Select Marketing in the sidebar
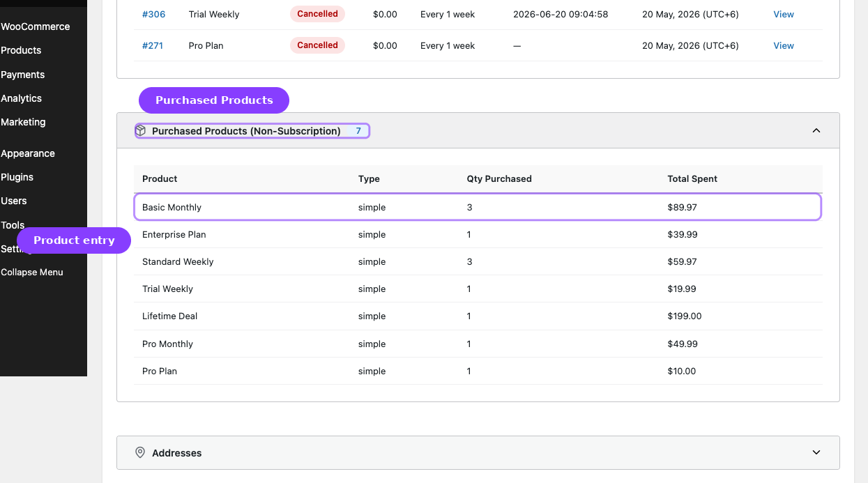Image resolution: width=868 pixels, height=483 pixels. 23,122
